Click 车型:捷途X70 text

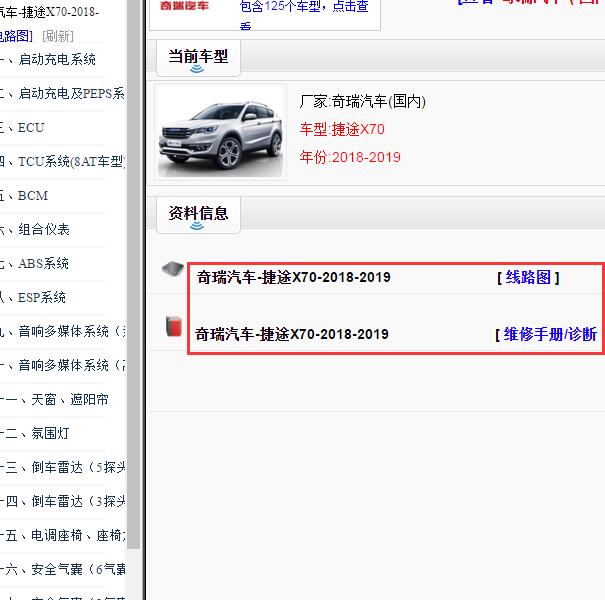coord(342,129)
